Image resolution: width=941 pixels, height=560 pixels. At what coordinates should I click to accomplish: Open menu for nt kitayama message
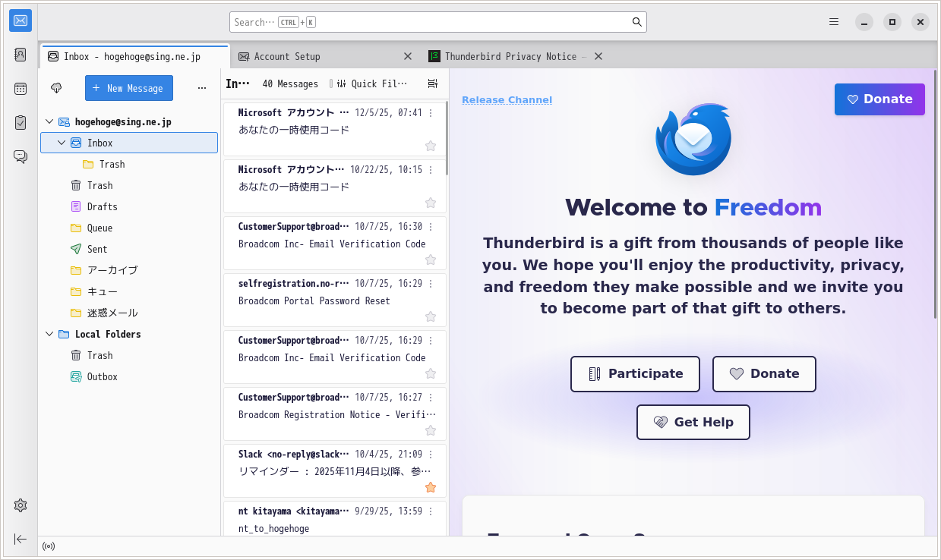pos(431,511)
